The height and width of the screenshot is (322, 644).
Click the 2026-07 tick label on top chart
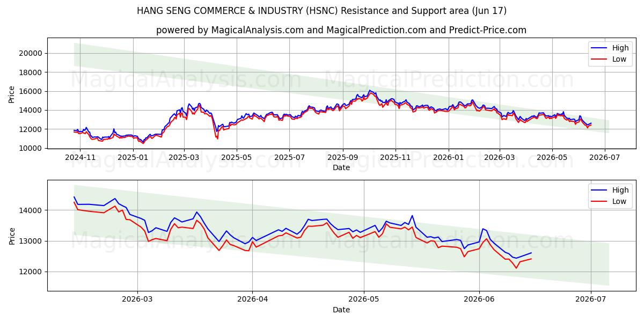[605, 157]
